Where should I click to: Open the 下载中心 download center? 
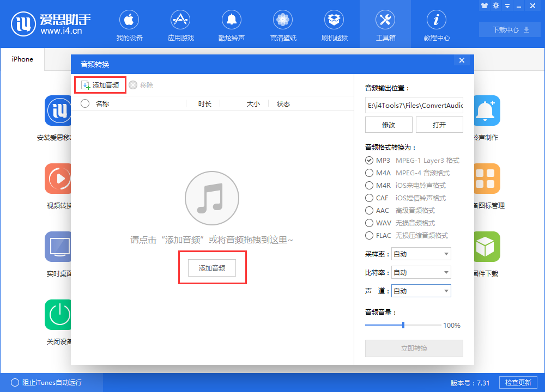[x=510, y=29]
